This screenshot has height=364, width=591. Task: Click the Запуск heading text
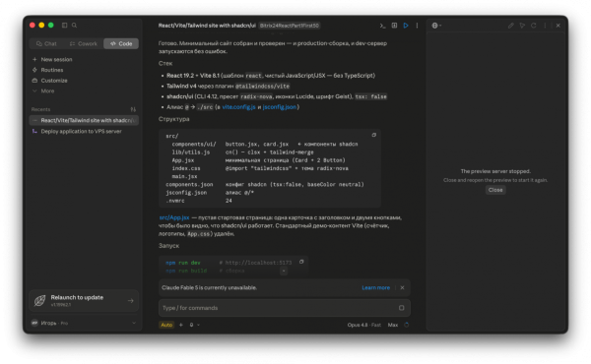pyautogui.click(x=168, y=246)
